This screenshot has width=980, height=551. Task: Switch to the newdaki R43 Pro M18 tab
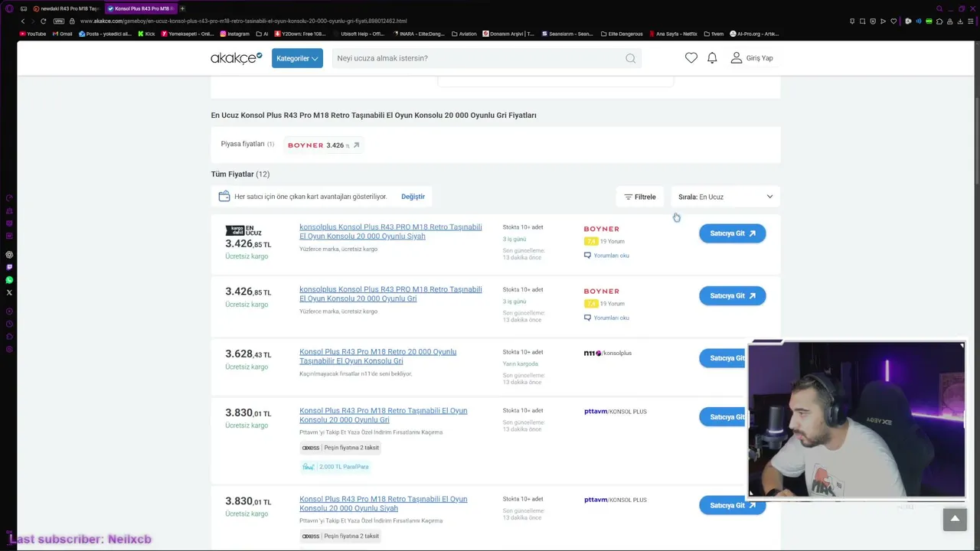pos(66,8)
